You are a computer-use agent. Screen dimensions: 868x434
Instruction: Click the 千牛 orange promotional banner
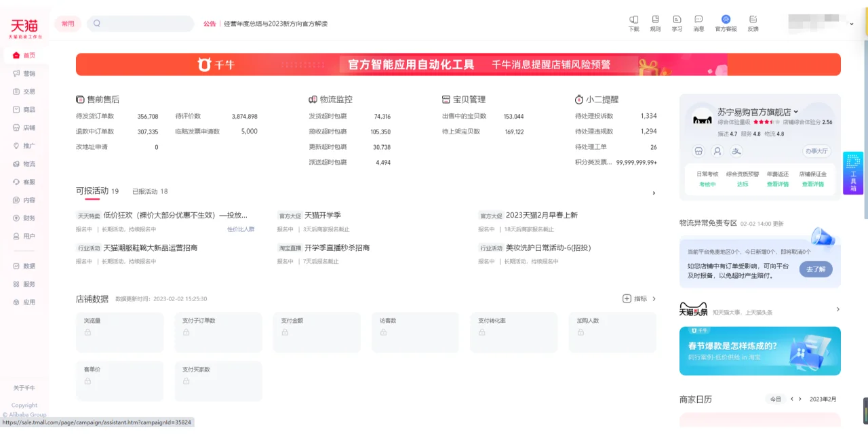[x=458, y=64]
